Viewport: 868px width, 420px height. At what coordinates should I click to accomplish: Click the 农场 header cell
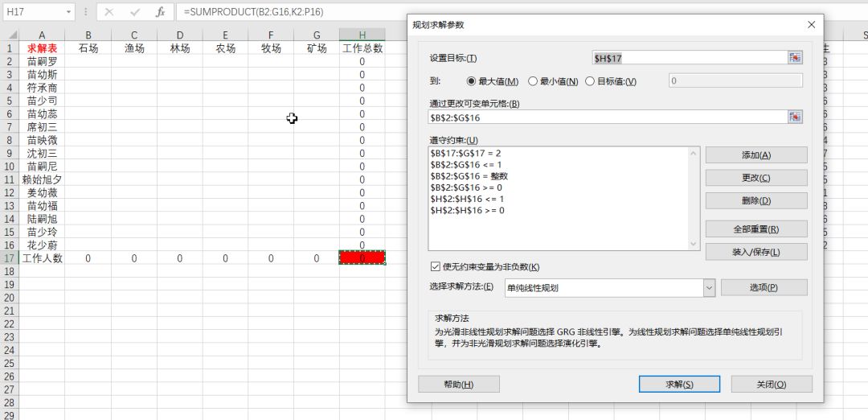[x=225, y=48]
